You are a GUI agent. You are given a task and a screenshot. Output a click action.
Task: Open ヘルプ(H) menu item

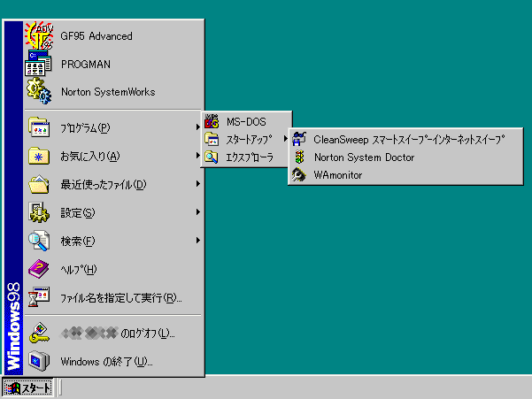(x=113, y=269)
